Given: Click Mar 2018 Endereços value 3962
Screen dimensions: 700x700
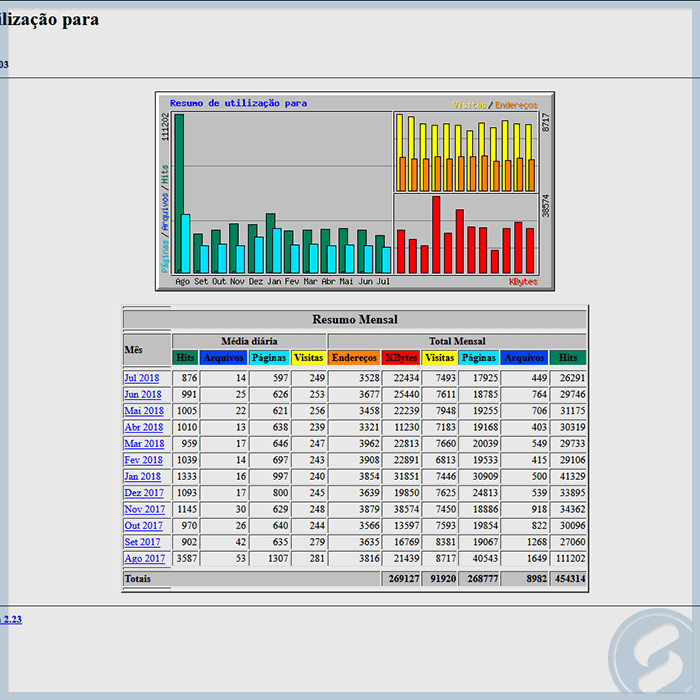Looking at the screenshot, I should pyautogui.click(x=369, y=444).
